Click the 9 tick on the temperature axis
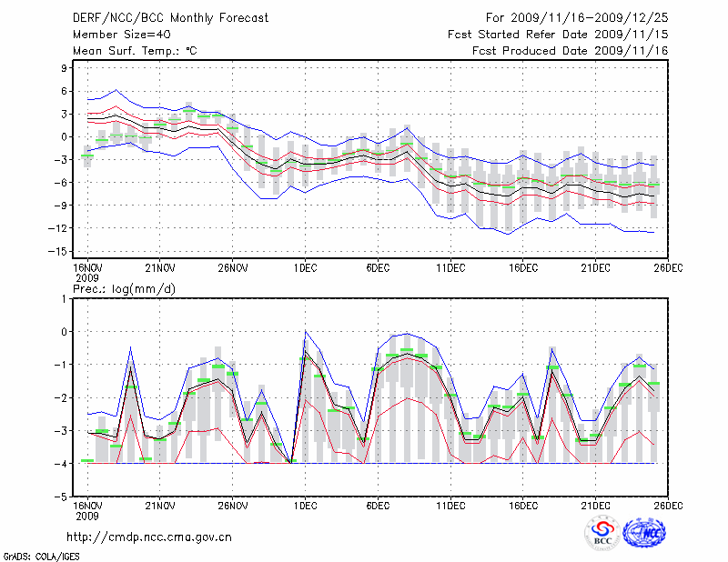 coord(66,68)
